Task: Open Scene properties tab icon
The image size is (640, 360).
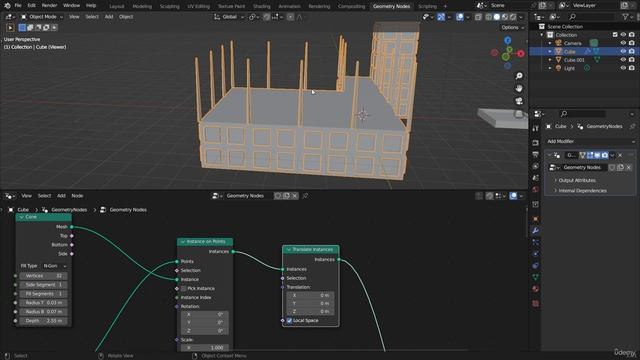Action: [x=536, y=178]
